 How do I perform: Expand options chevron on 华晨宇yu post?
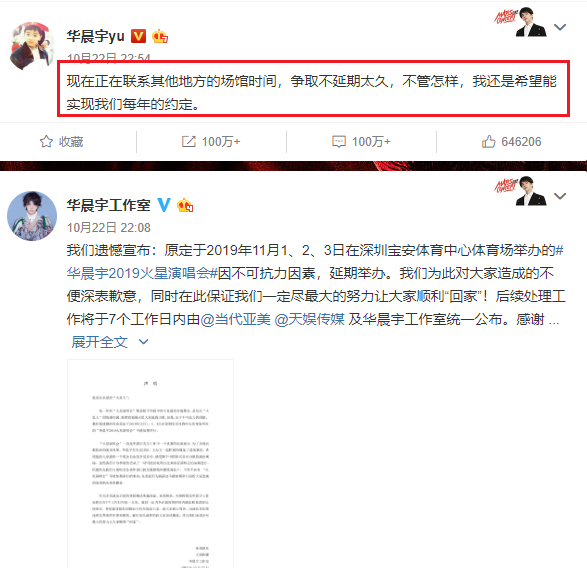(560, 27)
